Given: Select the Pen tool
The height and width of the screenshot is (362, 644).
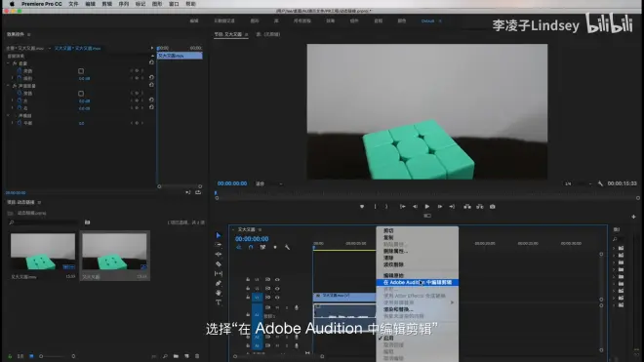Looking at the screenshot, I should click(219, 283).
